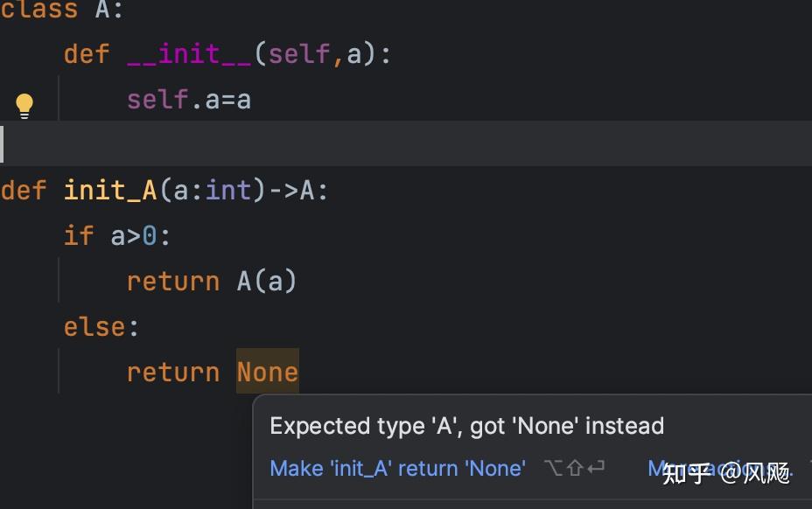The width and height of the screenshot is (812, 509).
Task: Click the More actions link in tooltip
Action: pos(720,469)
